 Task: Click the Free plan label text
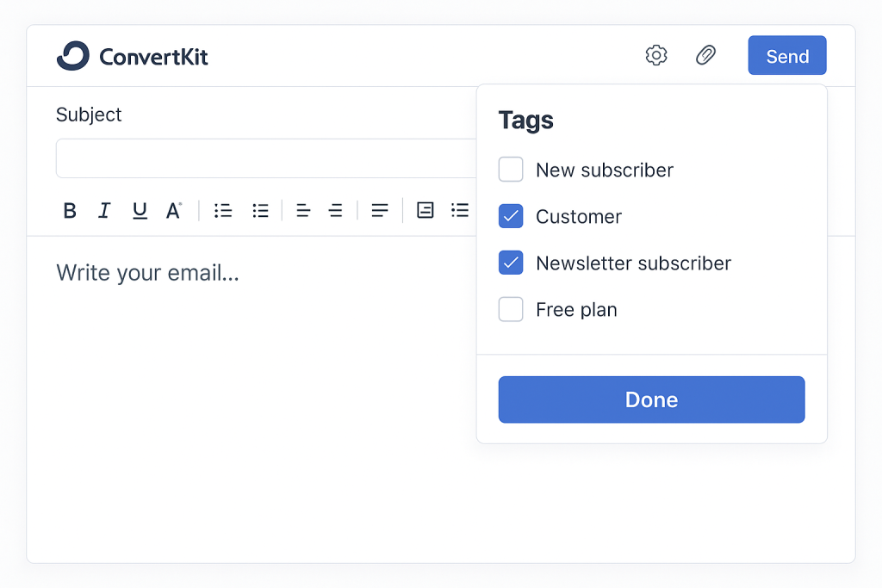[576, 310]
